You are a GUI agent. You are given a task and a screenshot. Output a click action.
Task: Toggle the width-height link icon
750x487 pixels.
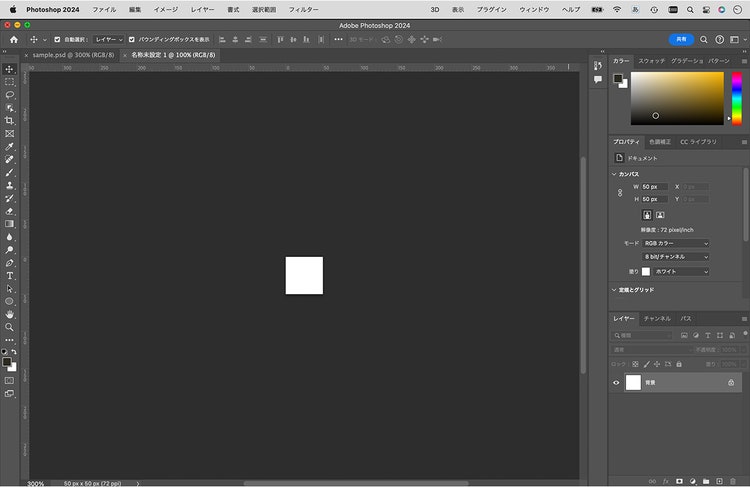click(x=620, y=193)
